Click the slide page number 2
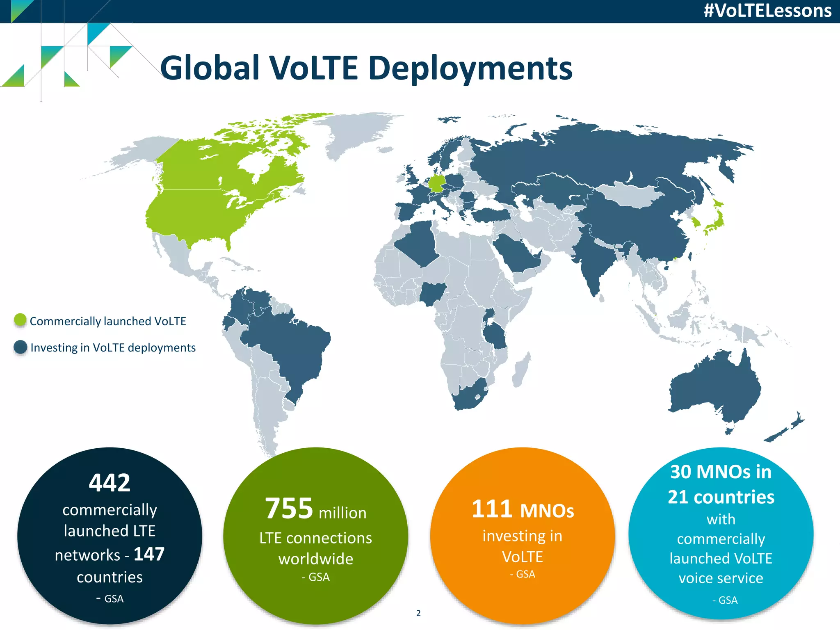Image resolution: width=840 pixels, height=630 pixels. click(418, 613)
